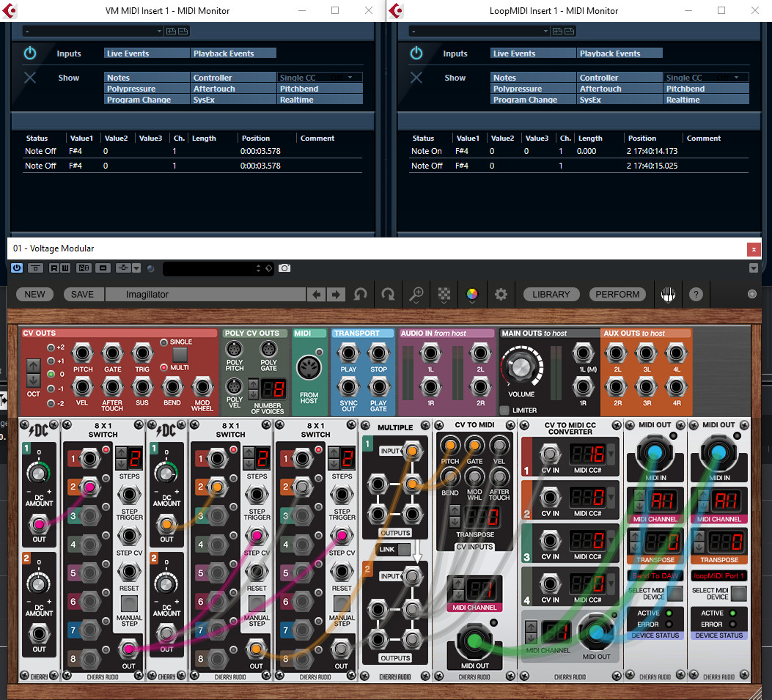Screen dimensions: 772x700
Task: Select MULTI mode in CV Outs
Action: click(x=164, y=368)
